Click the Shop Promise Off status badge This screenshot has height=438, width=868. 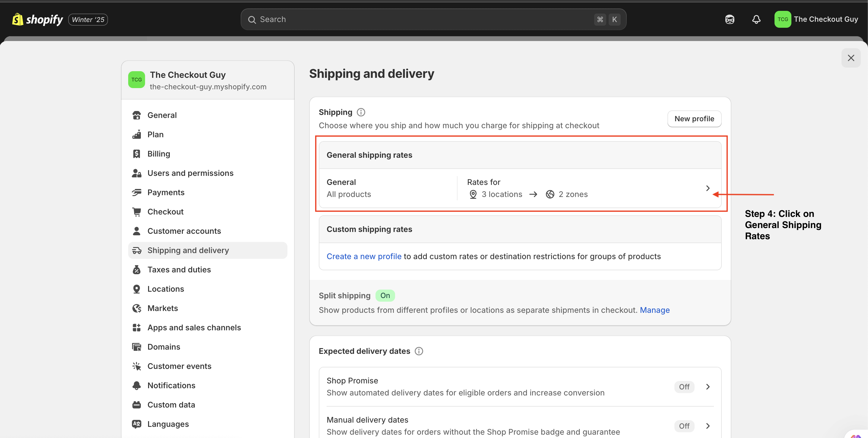coord(684,387)
